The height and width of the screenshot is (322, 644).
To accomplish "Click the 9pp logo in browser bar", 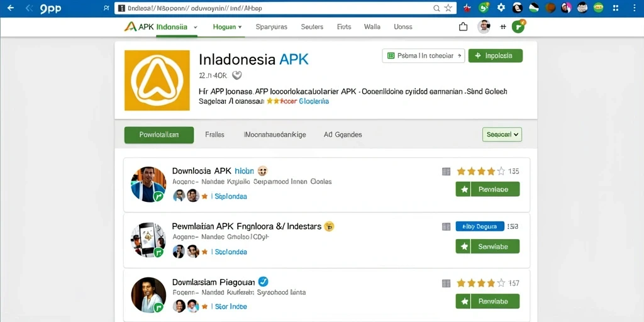I will click(51, 9).
